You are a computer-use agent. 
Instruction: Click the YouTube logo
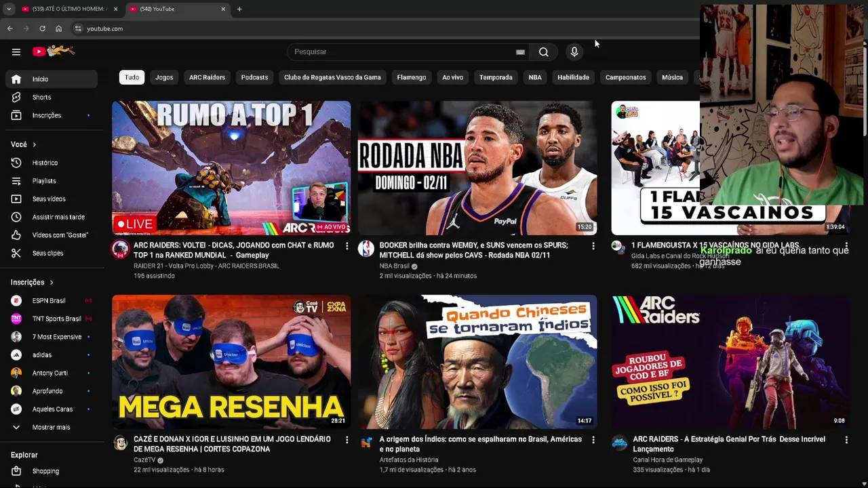click(53, 51)
